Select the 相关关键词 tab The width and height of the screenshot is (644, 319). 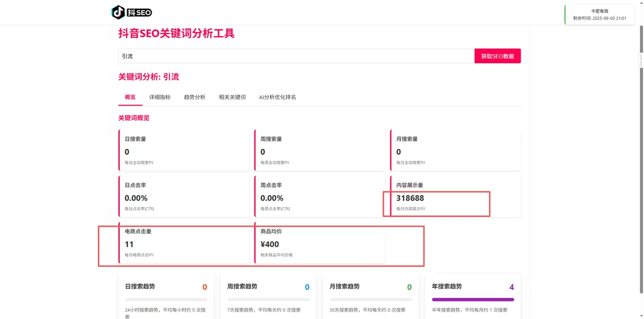click(232, 97)
